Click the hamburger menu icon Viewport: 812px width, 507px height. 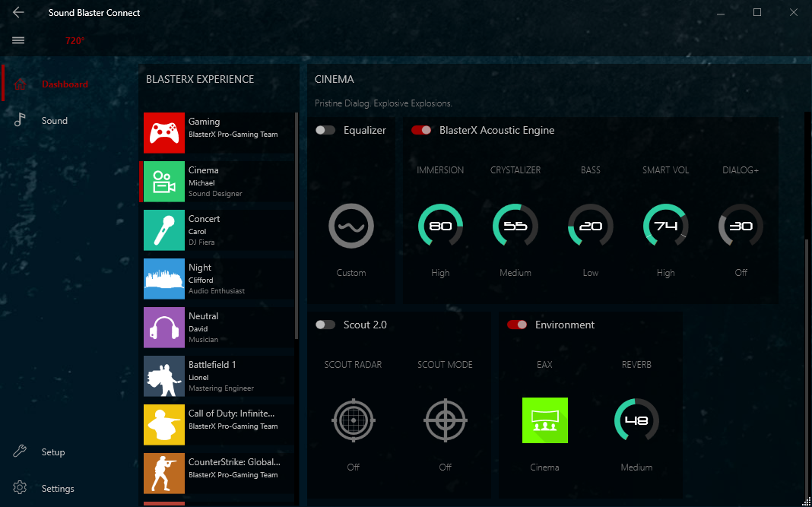click(x=18, y=40)
